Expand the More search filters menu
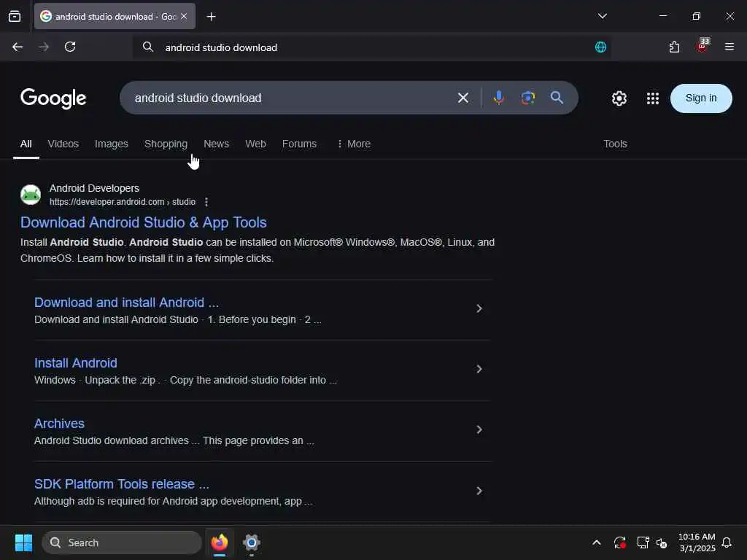Viewport: 747px width, 560px height. coord(354,144)
